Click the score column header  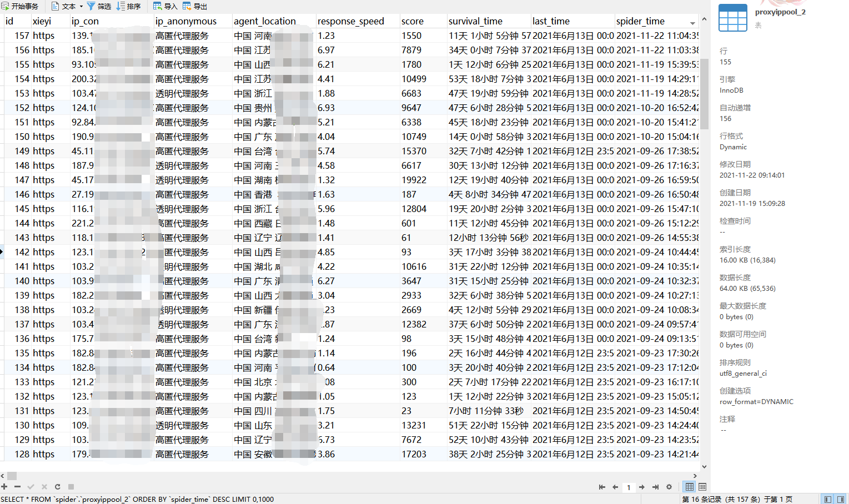(x=423, y=21)
